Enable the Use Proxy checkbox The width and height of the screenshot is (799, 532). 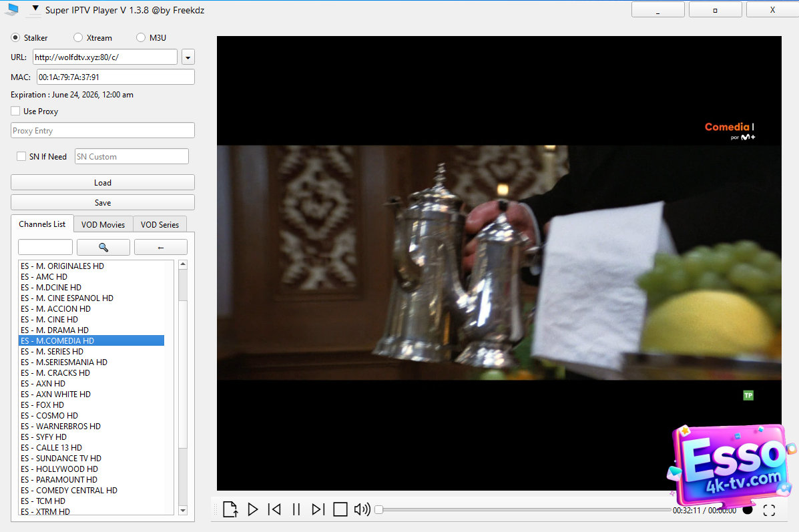click(x=15, y=111)
